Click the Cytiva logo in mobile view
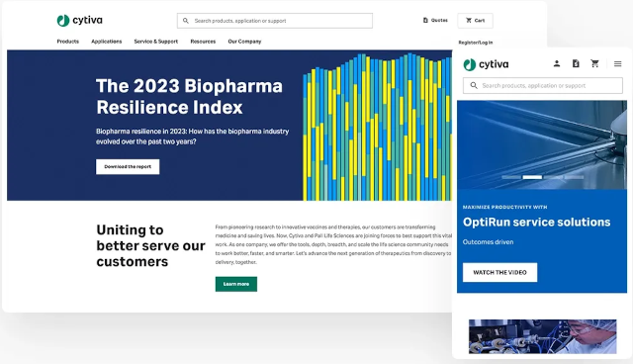The width and height of the screenshot is (633, 364). click(x=486, y=64)
